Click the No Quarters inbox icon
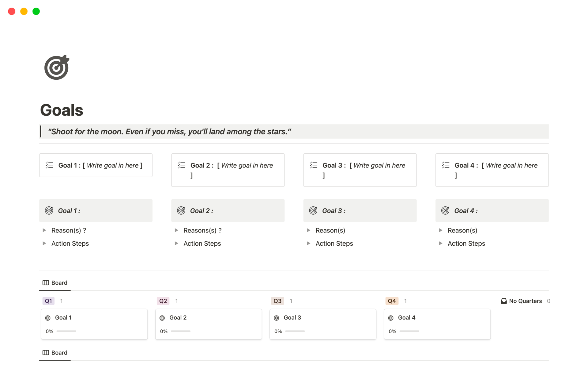 (503, 301)
